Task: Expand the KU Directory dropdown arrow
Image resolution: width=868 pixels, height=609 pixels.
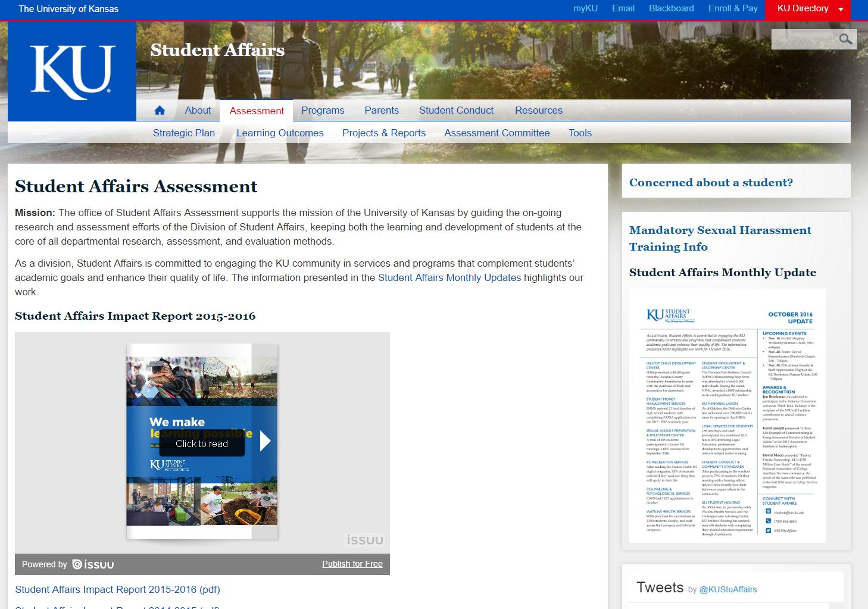Action: 841,9
